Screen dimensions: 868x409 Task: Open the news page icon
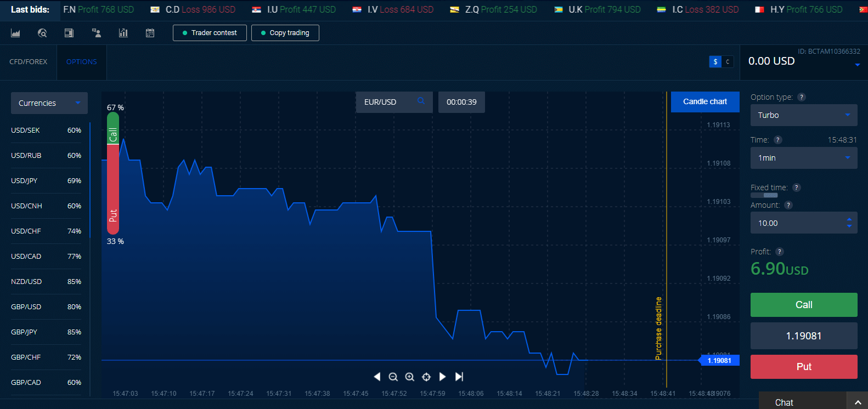(69, 33)
